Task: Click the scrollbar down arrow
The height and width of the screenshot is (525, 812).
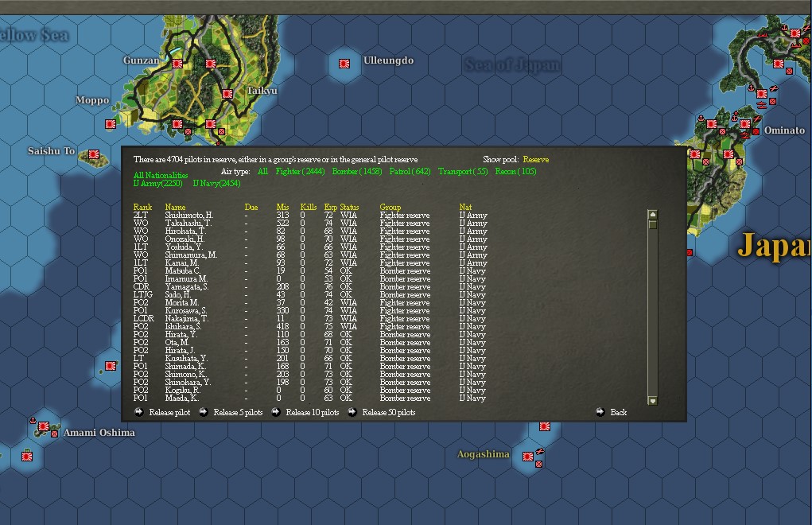Action: (652, 402)
